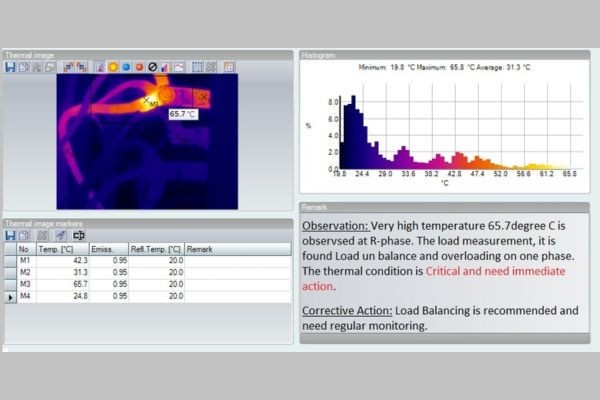The width and height of the screenshot is (600, 400).
Task: Select the yellow circle hot-spot tool
Action: 113,67
